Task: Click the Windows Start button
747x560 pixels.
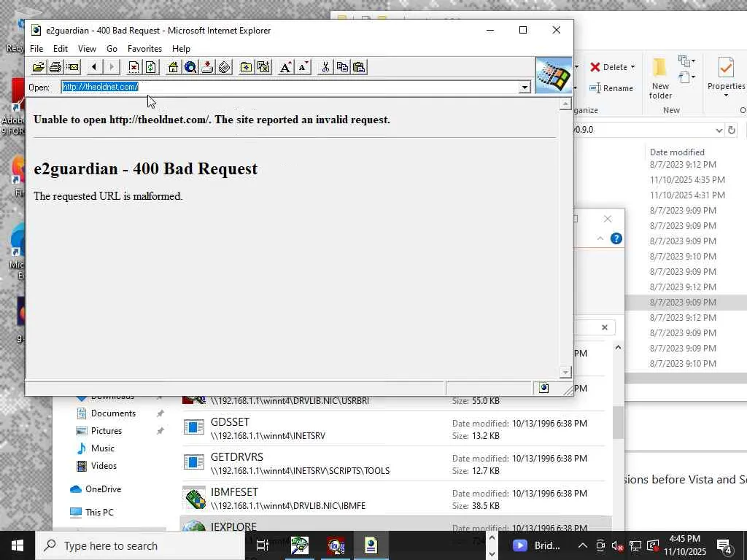Action: (x=18, y=545)
